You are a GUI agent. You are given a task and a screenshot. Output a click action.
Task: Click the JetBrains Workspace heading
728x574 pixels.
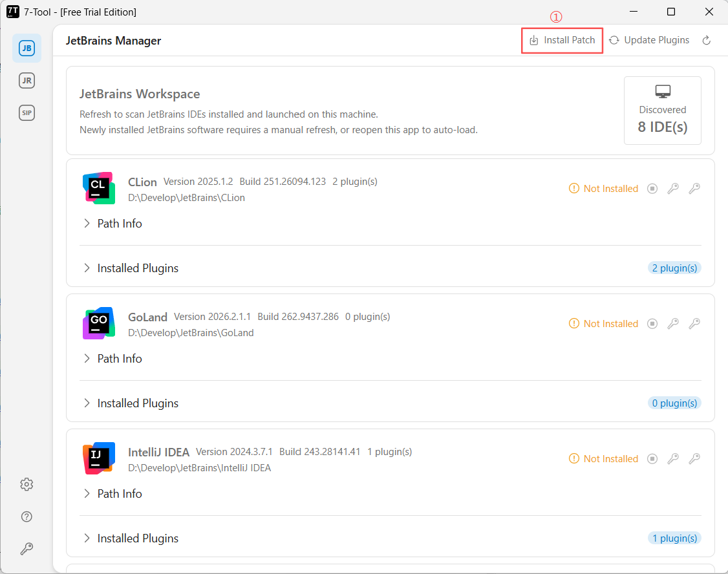coord(140,94)
